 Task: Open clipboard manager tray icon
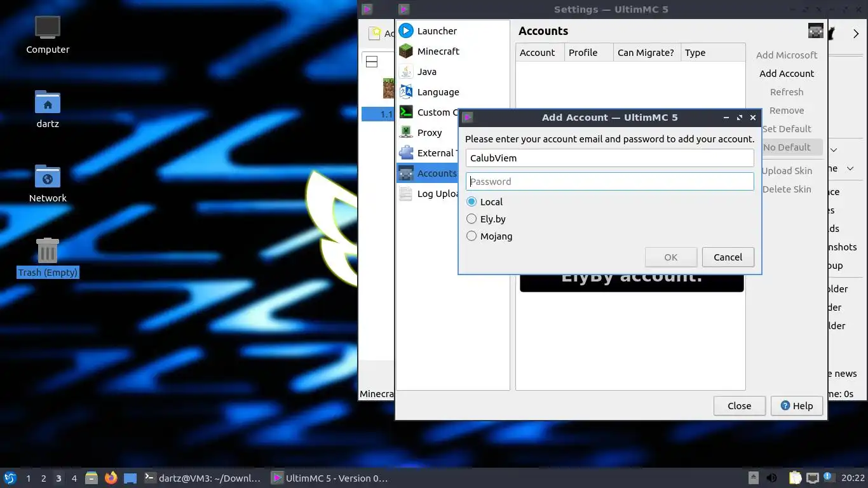795,478
